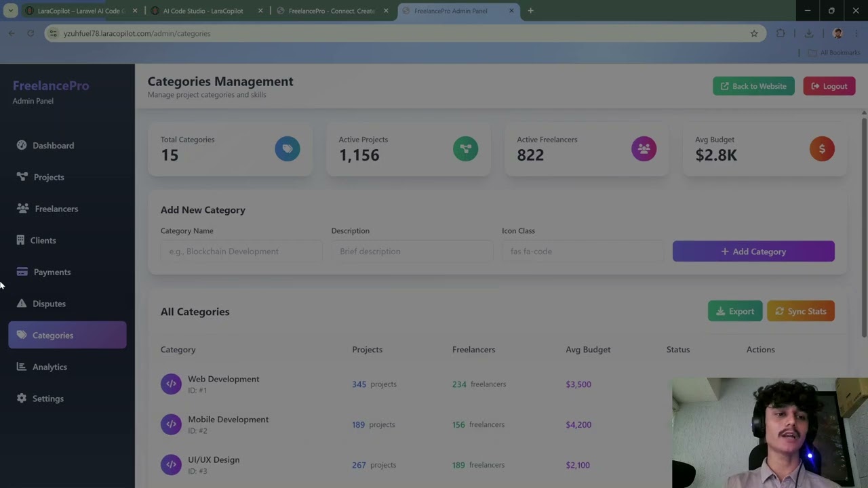This screenshot has width=868, height=488.
Task: Click the purple users icon on Active Freelancers card
Action: point(644,148)
